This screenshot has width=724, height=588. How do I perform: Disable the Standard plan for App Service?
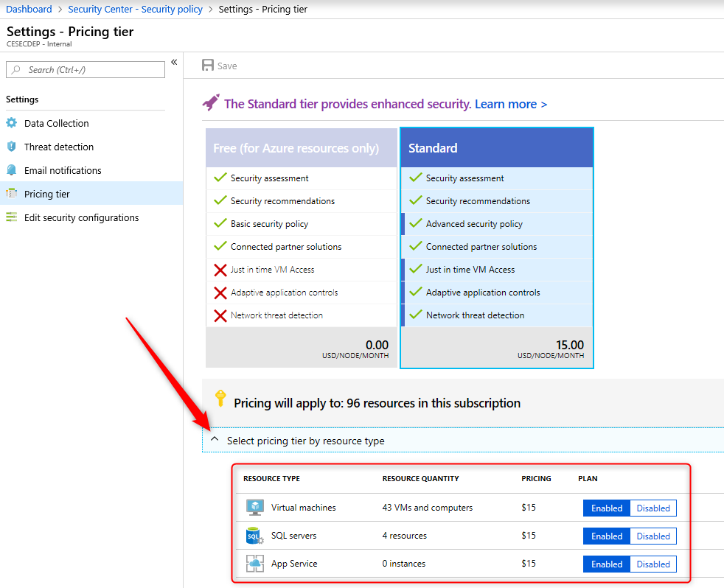[x=653, y=564]
